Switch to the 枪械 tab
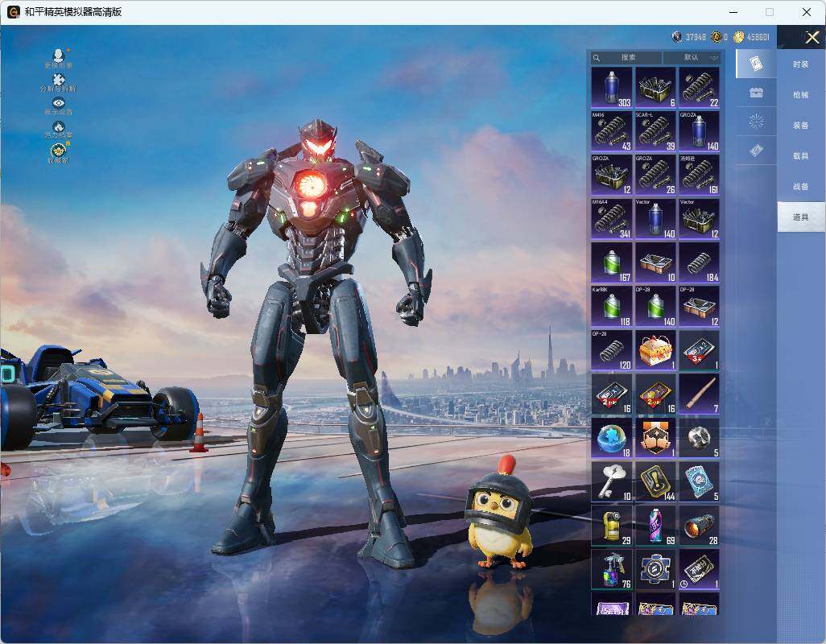This screenshot has height=644, width=826. pos(801,95)
